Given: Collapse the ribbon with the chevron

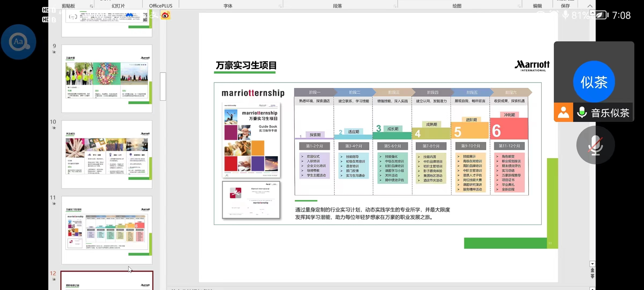Looking at the screenshot, I should 590,6.
